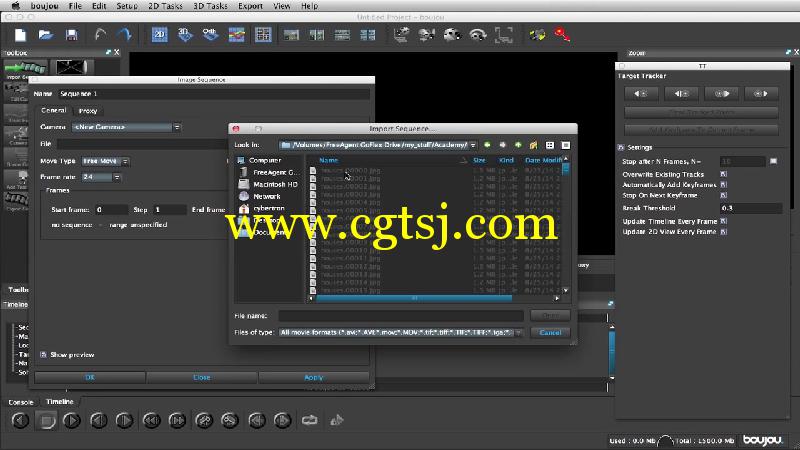
Task: Create a new folder in the Import Sequence dialog
Action: pyautogui.click(x=533, y=145)
